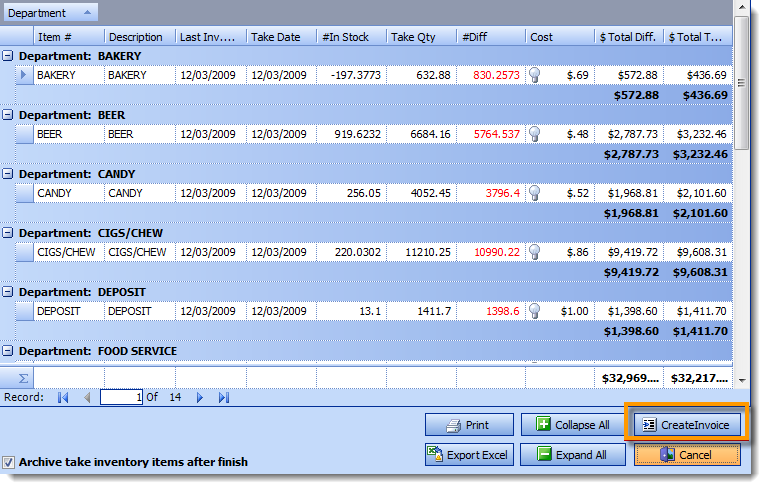This screenshot has width=766, height=489.
Task: Click the summation sigma icon in footer
Action: pyautogui.click(x=24, y=378)
